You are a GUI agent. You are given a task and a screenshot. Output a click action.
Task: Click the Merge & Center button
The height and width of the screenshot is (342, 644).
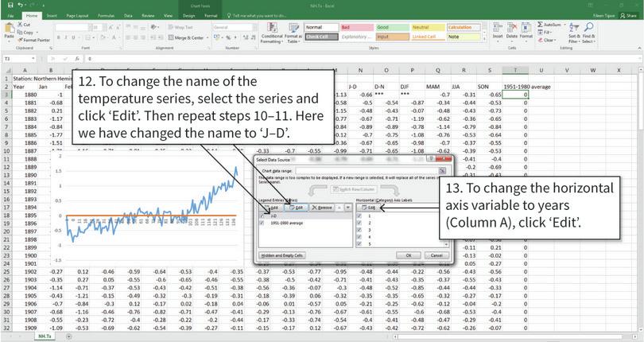[189, 37]
